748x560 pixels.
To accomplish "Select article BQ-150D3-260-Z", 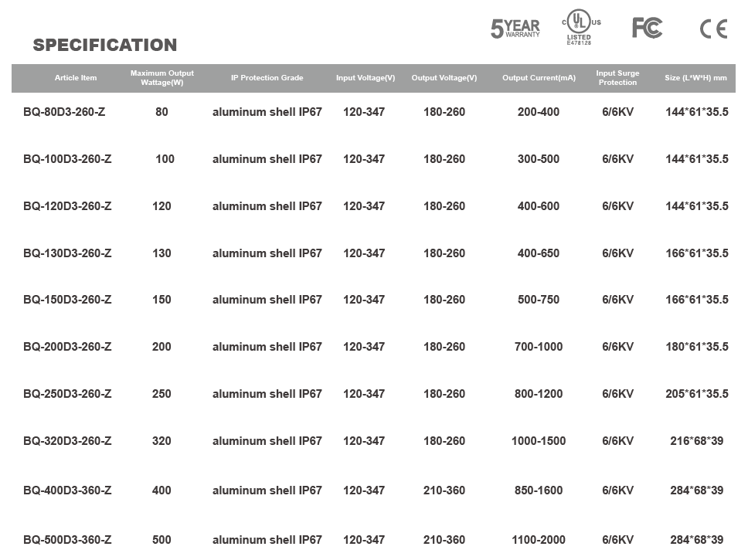I will point(67,300).
